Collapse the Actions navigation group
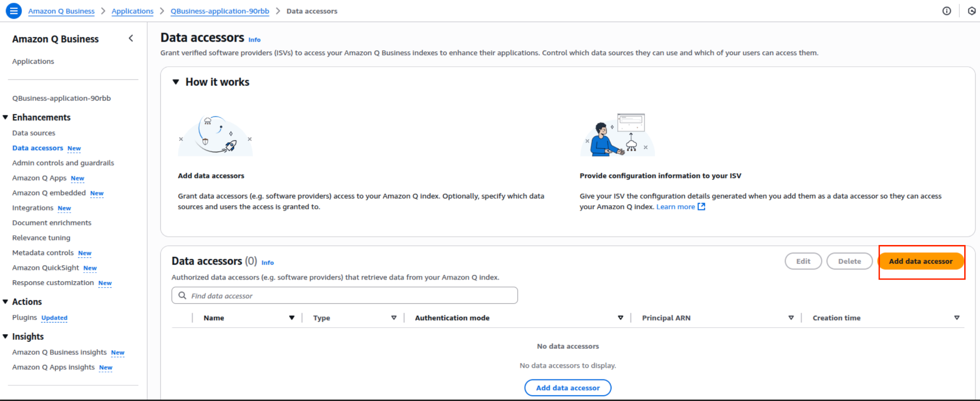Screen dimensions: 980x401 (5, 301)
